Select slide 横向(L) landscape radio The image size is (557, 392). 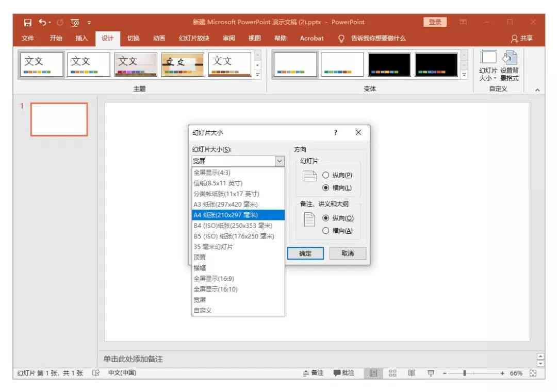pyautogui.click(x=325, y=188)
